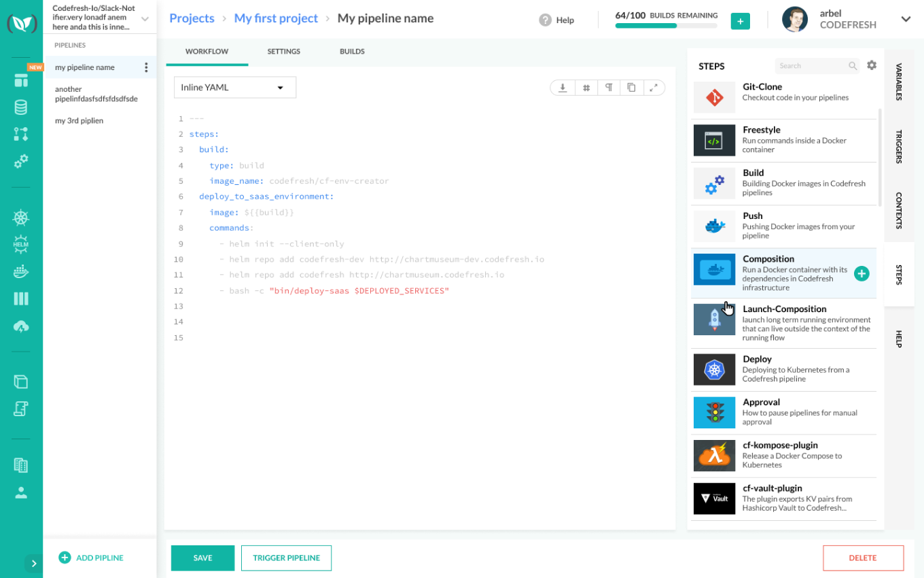Open the cube images sidebar icon
Screen dimensions: 924x578
coord(21,381)
